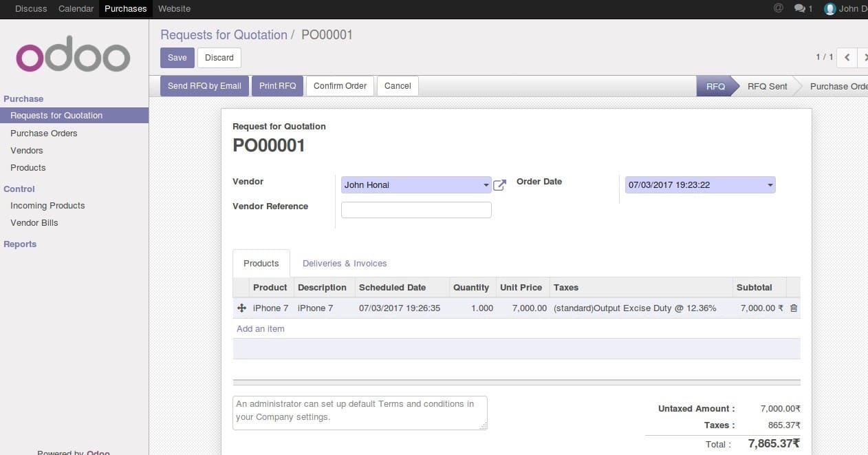The width and height of the screenshot is (868, 455).
Task: Open the Reports section in sidebar
Action: pyautogui.click(x=20, y=244)
